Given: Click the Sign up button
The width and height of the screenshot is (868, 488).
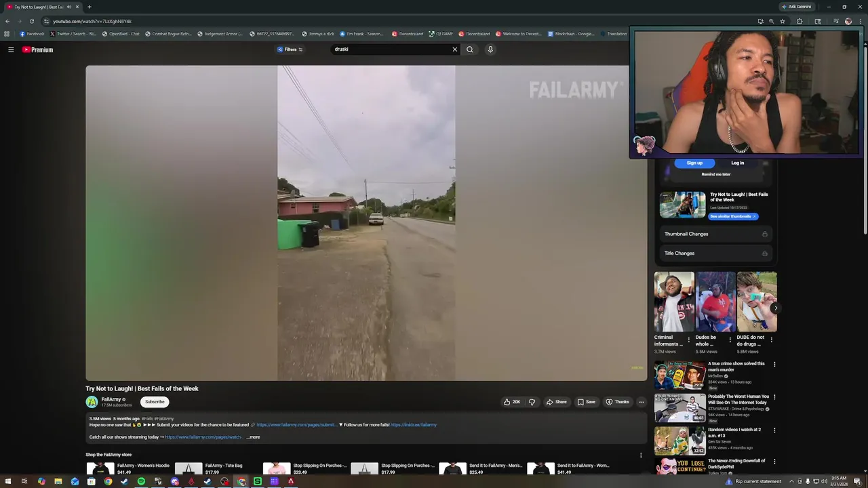Looking at the screenshot, I should 694,163.
